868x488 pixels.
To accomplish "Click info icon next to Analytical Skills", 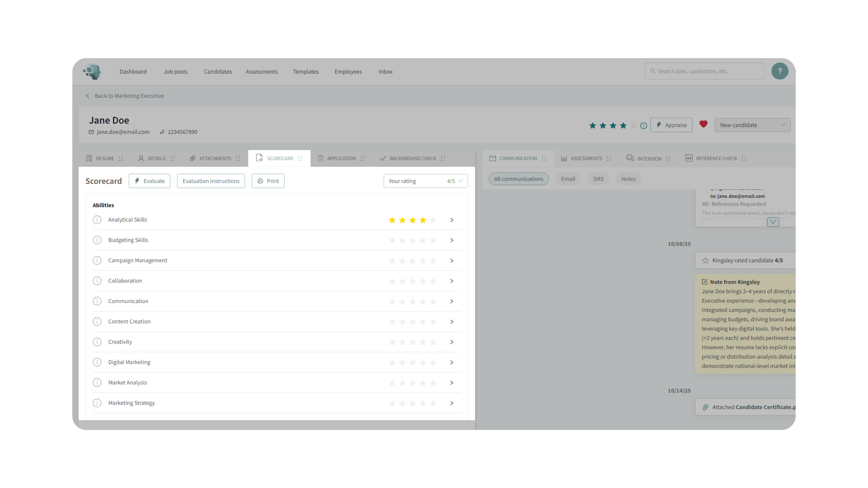I will [x=97, y=220].
